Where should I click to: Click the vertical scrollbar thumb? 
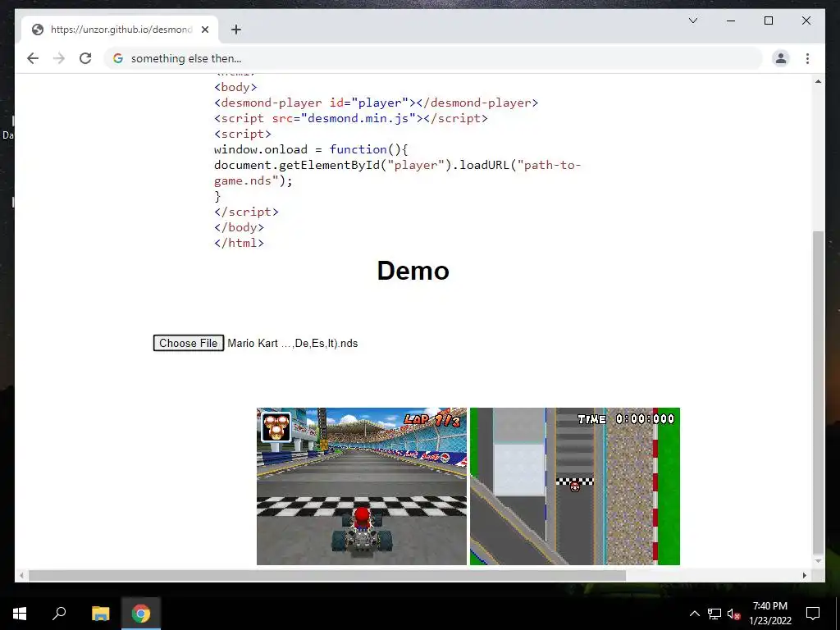tap(818, 392)
